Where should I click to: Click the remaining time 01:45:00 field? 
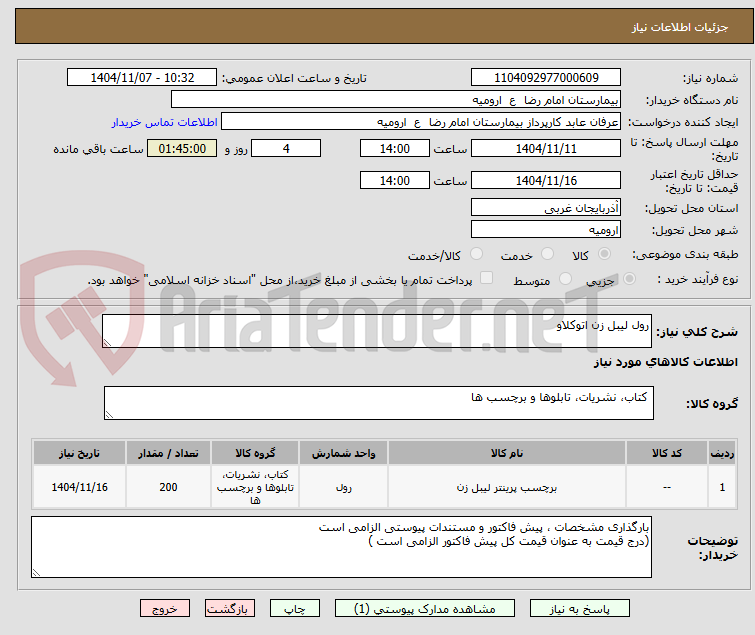(182, 148)
